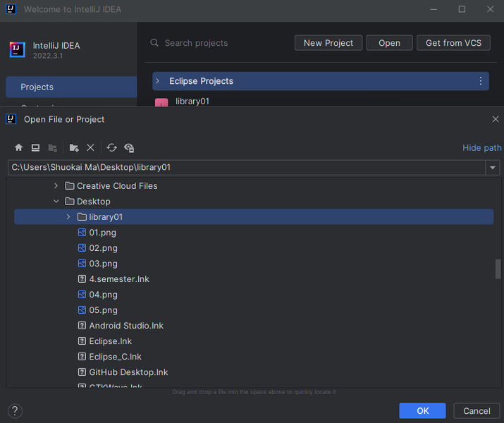Click the 4.semester.lnk unknown file icon
Screen dimensions: 504x423
click(82, 279)
